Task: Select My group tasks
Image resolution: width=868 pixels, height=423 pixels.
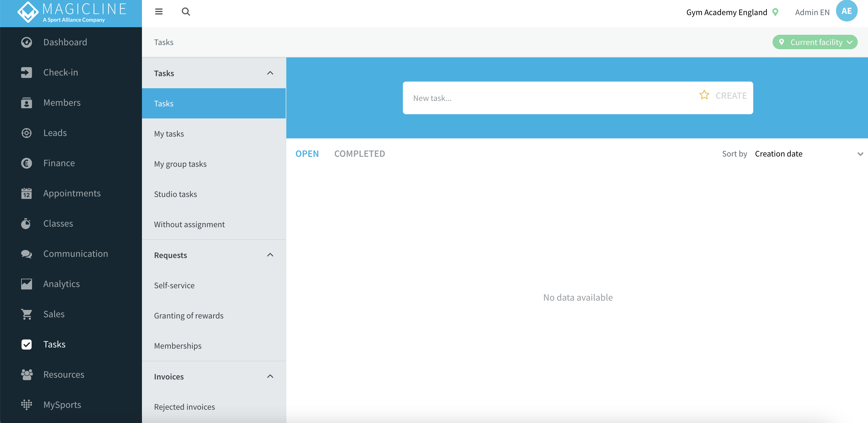Action: click(214, 164)
